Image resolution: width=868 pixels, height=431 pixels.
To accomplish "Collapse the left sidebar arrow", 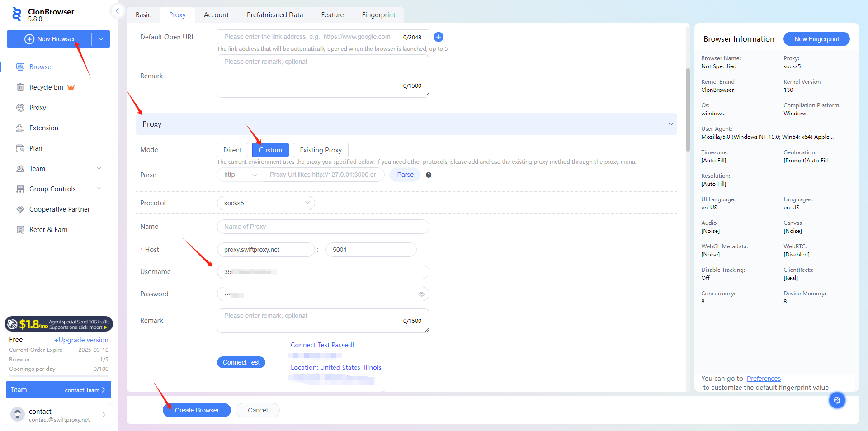I will point(117,11).
